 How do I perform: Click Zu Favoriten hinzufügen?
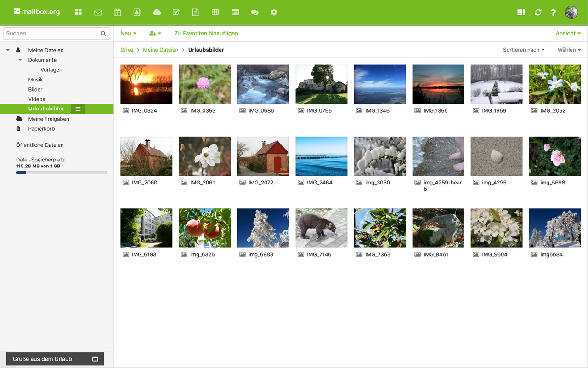(206, 33)
